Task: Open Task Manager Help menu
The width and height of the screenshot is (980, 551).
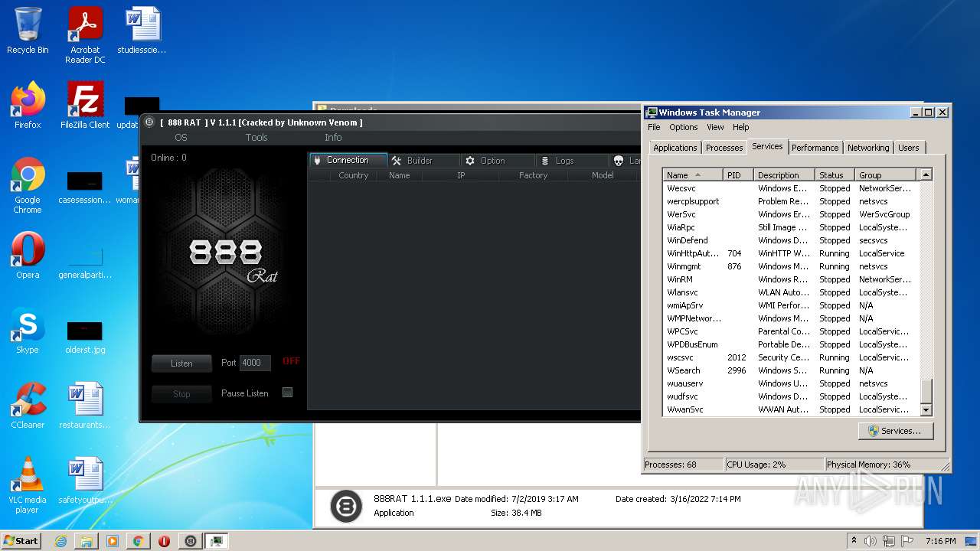Action: 740,127
